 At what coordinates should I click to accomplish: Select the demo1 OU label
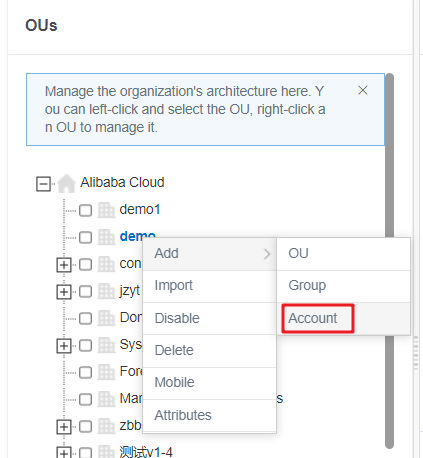[140, 209]
